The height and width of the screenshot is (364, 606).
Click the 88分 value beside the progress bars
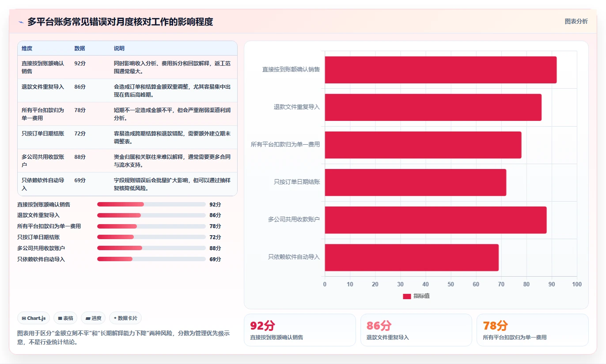coord(215,248)
